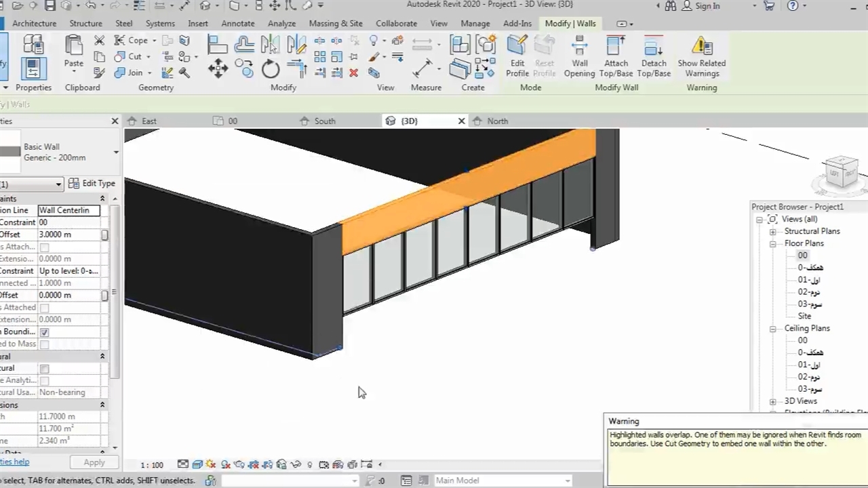Collapse the Floor Plans tree node
Screen dimensions: 868x488
click(x=772, y=243)
